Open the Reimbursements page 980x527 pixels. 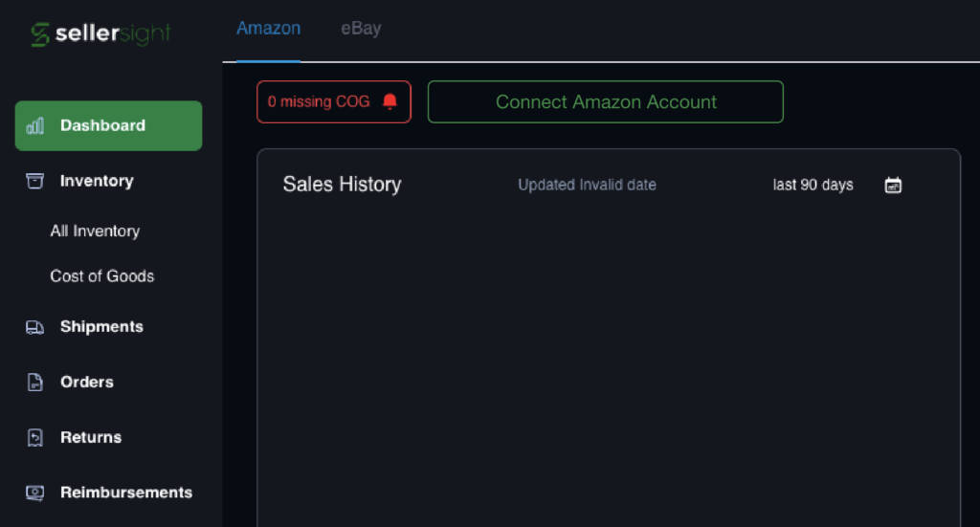(x=125, y=493)
